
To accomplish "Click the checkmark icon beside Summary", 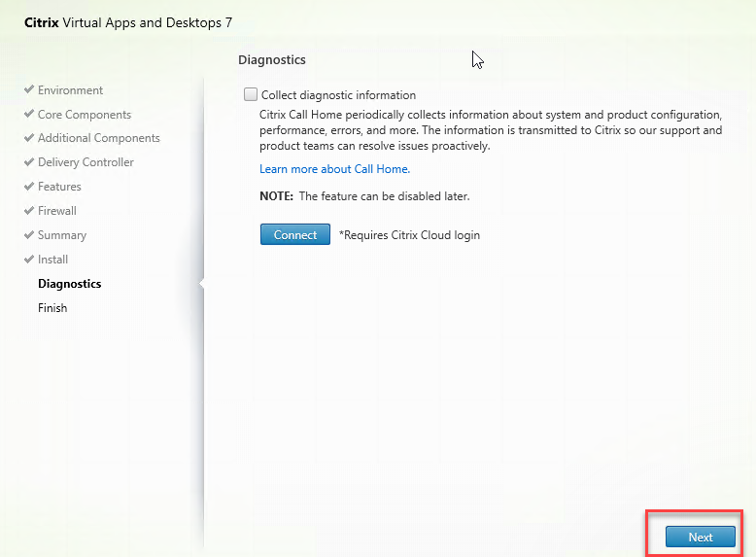I will click(29, 234).
